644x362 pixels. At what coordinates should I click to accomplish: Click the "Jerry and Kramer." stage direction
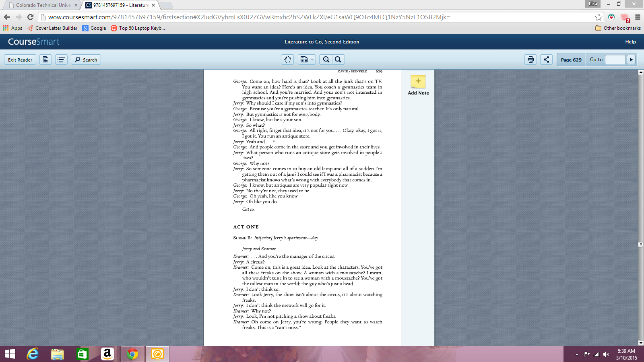coord(259,249)
